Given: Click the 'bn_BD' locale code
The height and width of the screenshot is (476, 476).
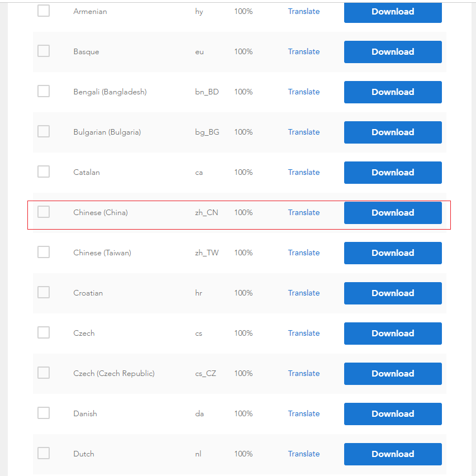Looking at the screenshot, I should (207, 92).
